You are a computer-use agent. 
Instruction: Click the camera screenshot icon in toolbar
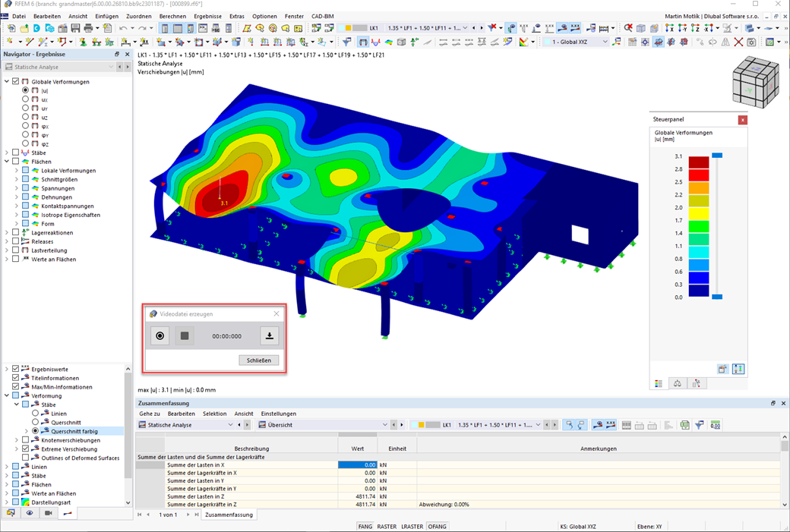(751, 42)
